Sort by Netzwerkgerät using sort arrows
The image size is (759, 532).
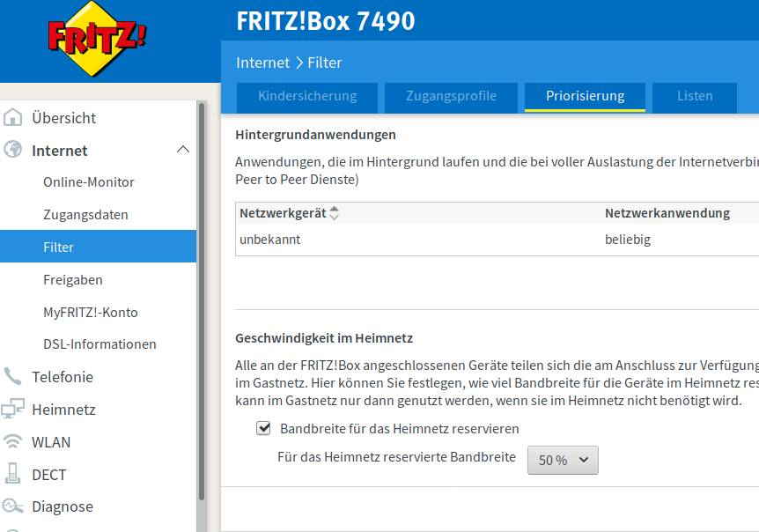point(334,213)
